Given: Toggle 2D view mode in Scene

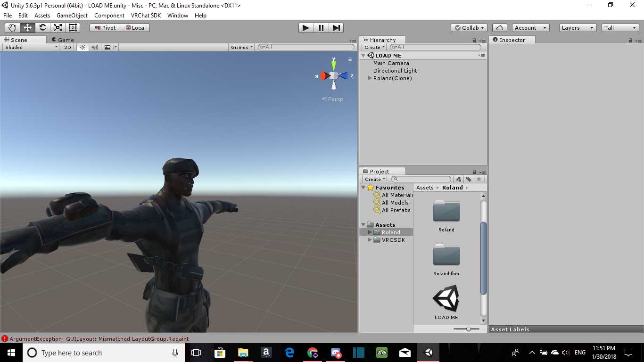Looking at the screenshot, I should point(67,47).
